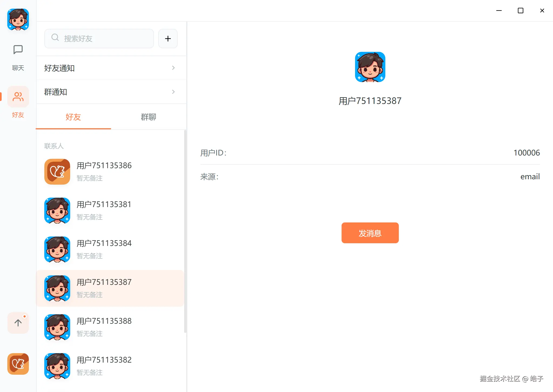553x392 pixels.
Task: Click the profile name 用户751135387 heading
Action: tap(370, 101)
